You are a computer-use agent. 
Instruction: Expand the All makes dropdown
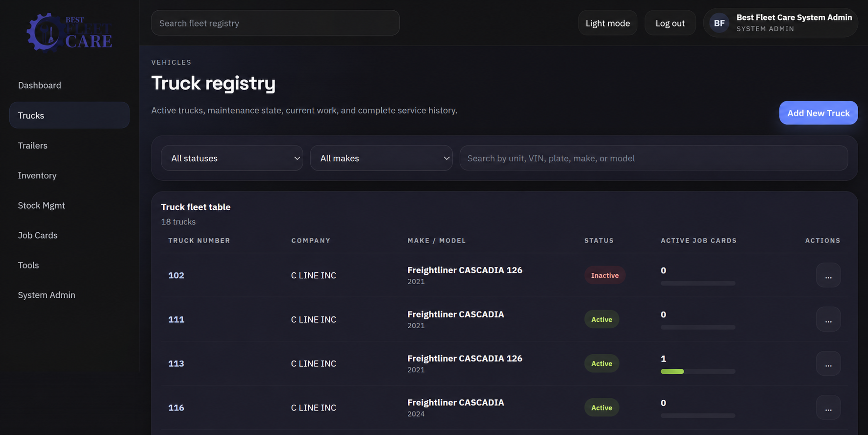pyautogui.click(x=381, y=158)
